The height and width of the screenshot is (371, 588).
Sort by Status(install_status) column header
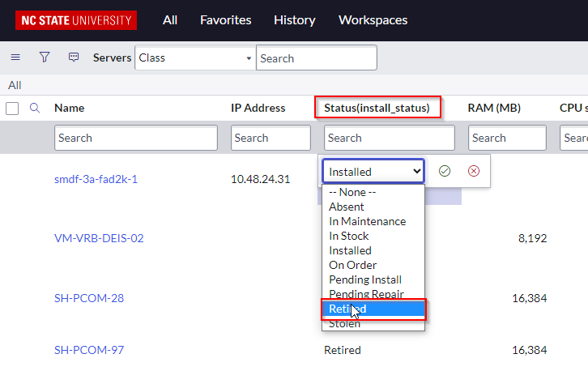tap(377, 108)
